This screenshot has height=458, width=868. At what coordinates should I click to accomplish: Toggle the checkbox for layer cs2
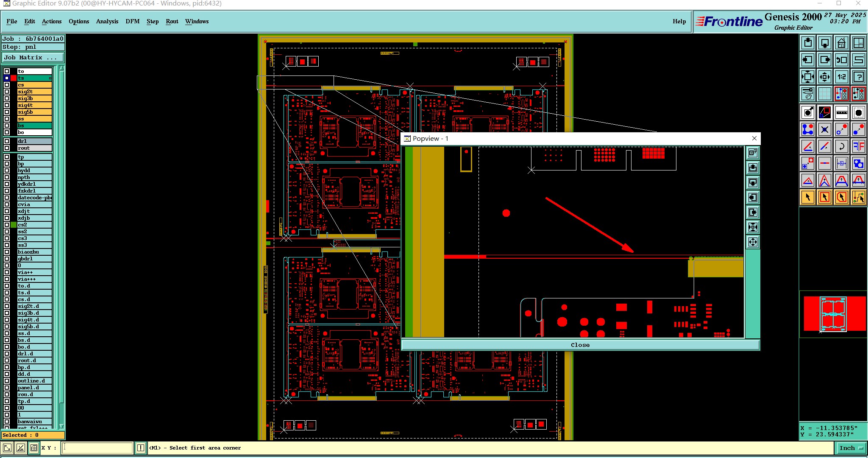(7, 225)
